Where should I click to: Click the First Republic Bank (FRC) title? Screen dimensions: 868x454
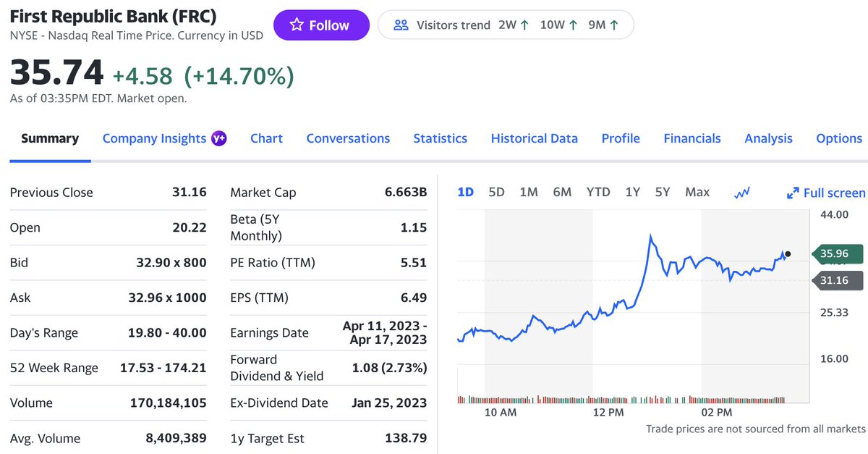(113, 16)
